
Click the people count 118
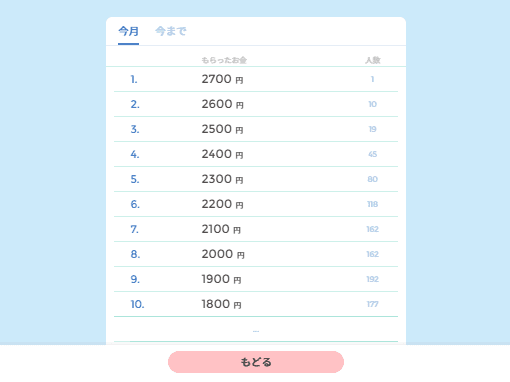pos(373,204)
